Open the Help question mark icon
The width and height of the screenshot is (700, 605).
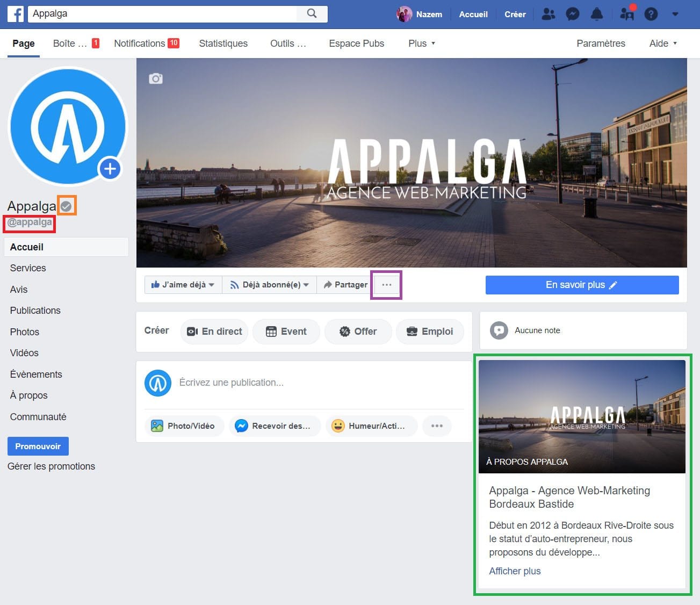(x=651, y=14)
